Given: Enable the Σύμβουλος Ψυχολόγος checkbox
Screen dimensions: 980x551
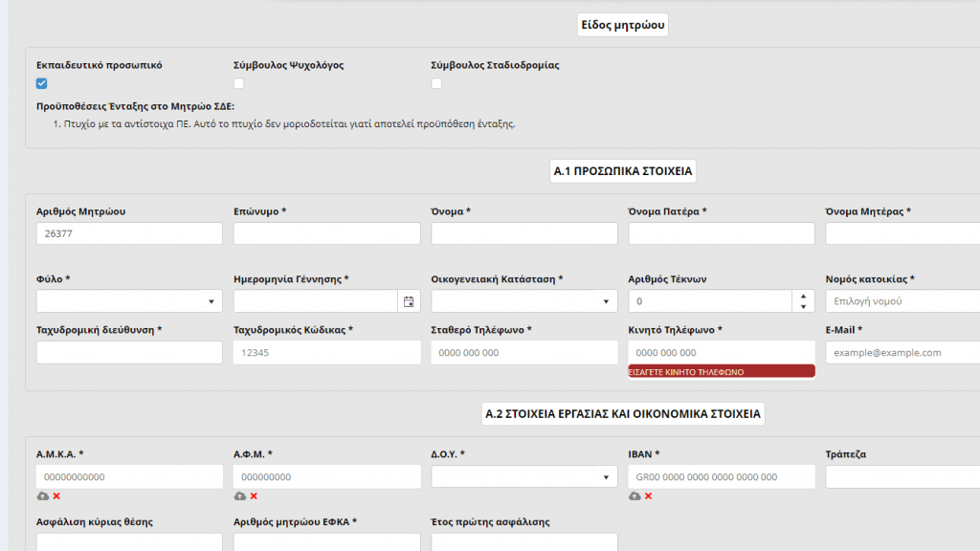Looking at the screenshot, I should click(238, 84).
